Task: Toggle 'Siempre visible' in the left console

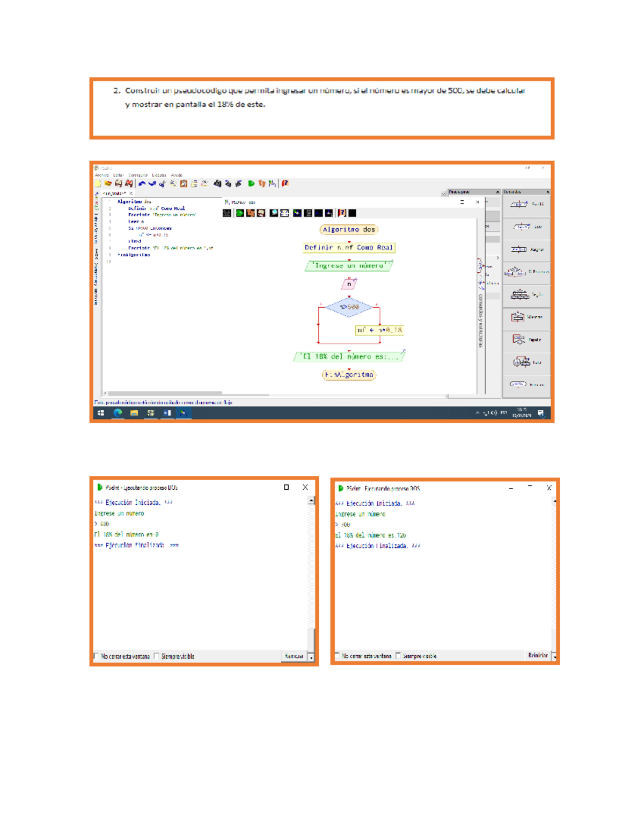Action: (157, 656)
